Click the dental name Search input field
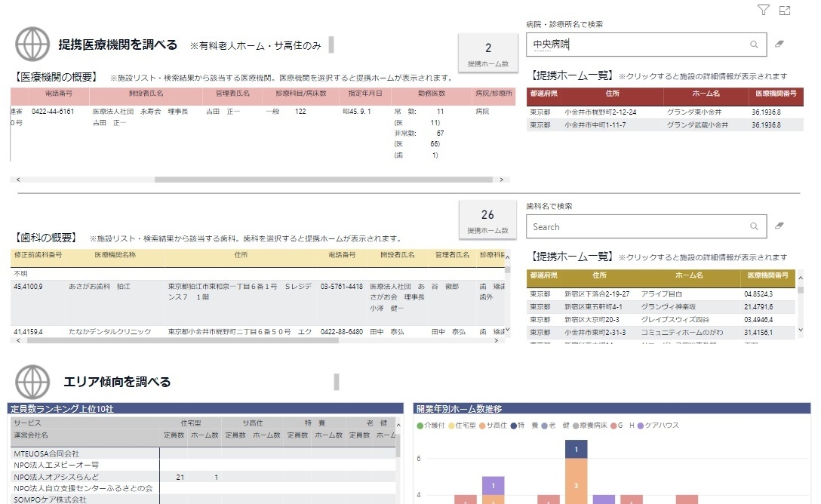Screen dimensions: 821x504 tap(638, 226)
